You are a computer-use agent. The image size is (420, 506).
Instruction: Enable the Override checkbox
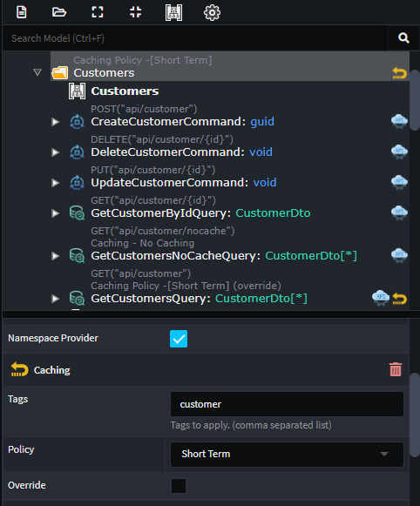tap(179, 486)
